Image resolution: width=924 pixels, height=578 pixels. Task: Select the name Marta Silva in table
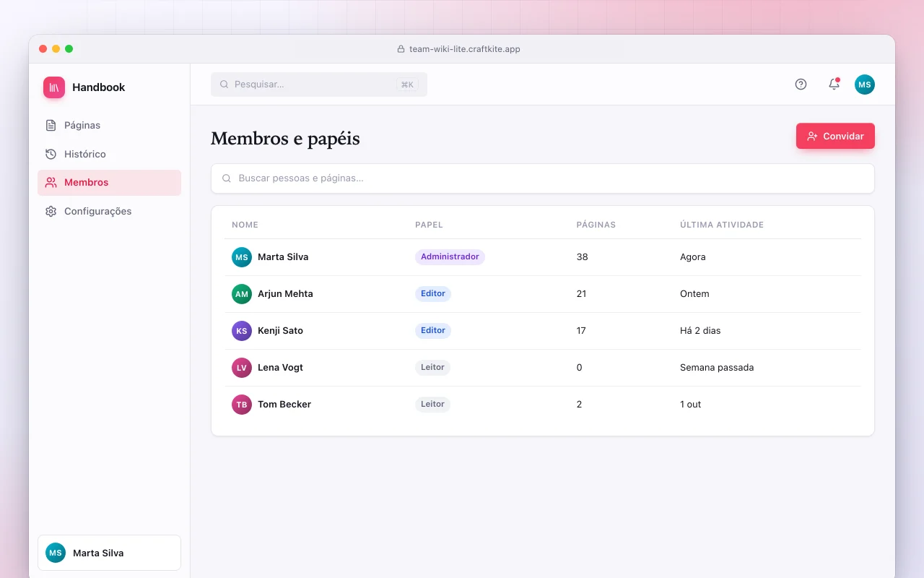click(x=283, y=257)
